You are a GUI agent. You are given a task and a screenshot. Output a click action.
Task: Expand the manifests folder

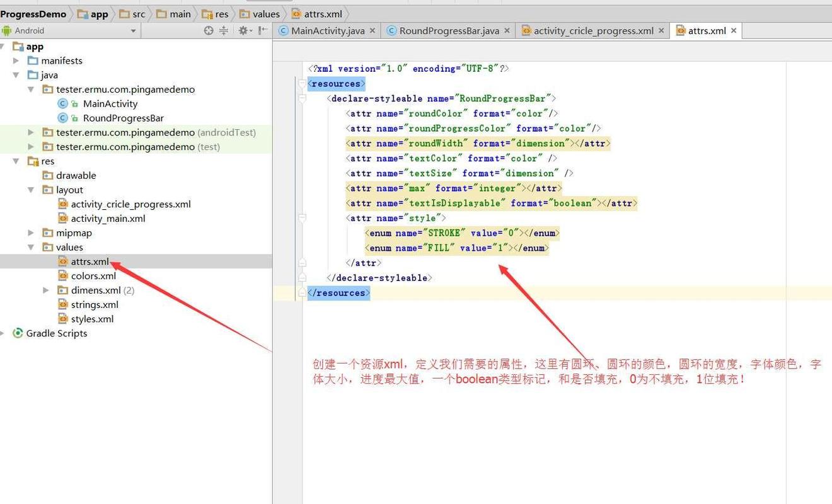tap(16, 60)
